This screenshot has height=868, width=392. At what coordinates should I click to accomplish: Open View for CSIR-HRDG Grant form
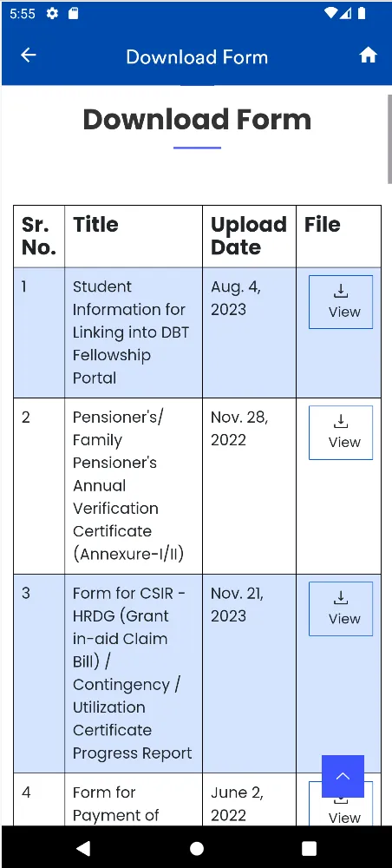[x=341, y=609]
